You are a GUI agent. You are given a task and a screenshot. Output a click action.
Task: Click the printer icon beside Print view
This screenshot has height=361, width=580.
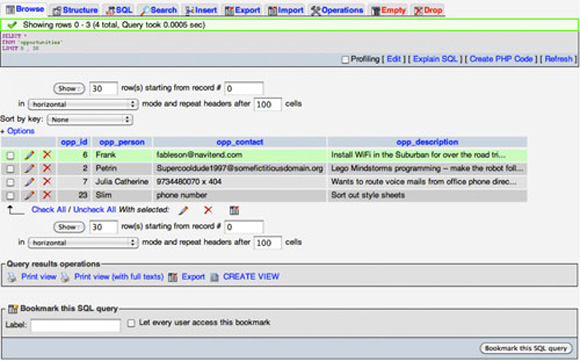pyautogui.click(x=12, y=277)
